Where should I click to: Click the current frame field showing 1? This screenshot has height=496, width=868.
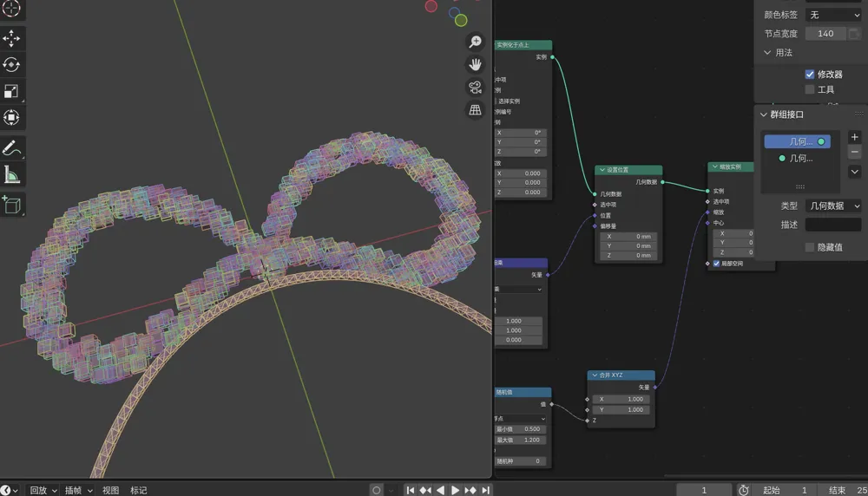click(x=704, y=490)
